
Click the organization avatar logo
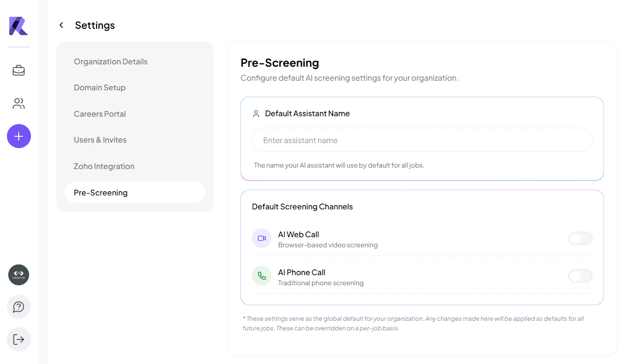click(19, 275)
